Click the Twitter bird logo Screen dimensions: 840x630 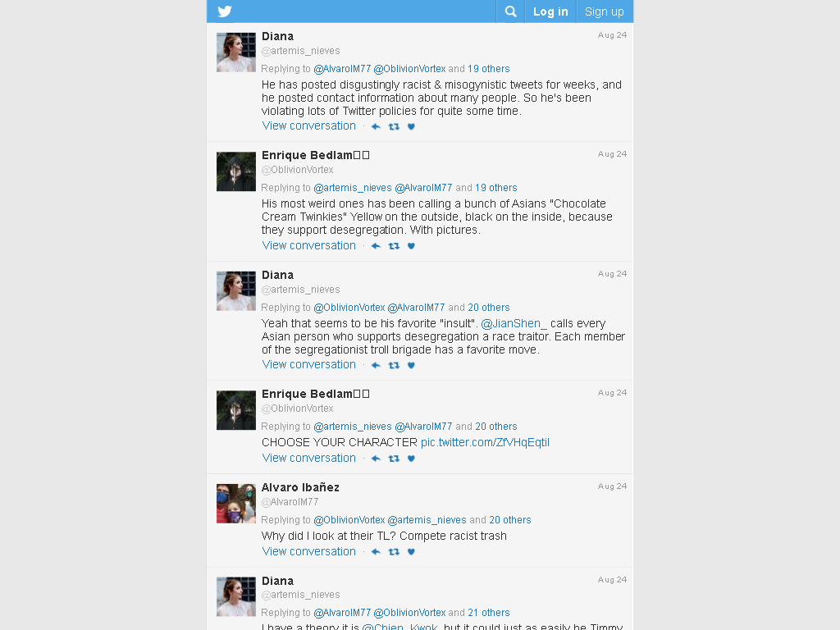coord(225,11)
